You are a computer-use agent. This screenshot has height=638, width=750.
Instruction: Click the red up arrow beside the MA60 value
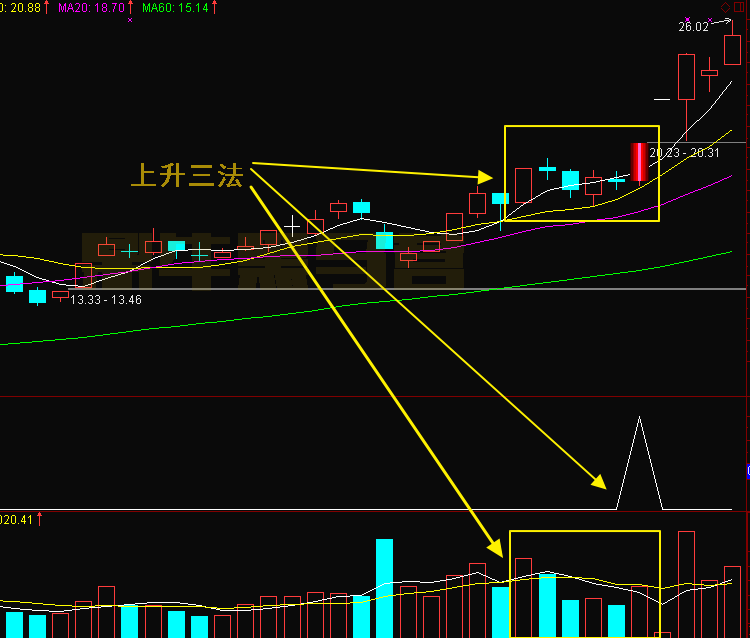click(215, 7)
